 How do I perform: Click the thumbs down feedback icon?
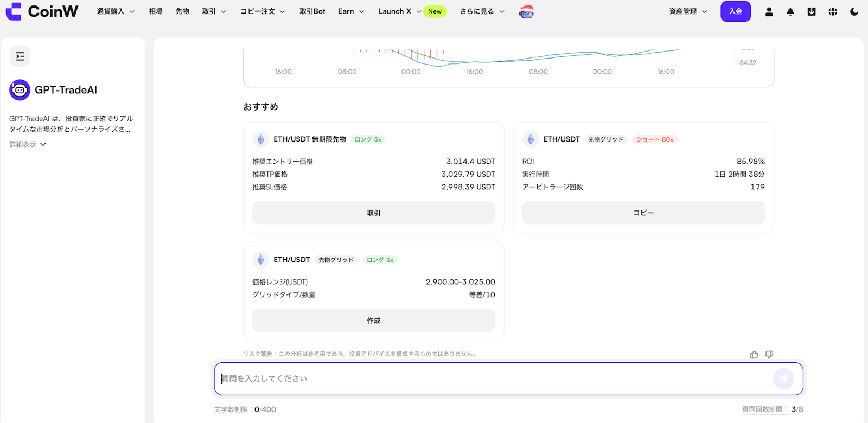[769, 355]
